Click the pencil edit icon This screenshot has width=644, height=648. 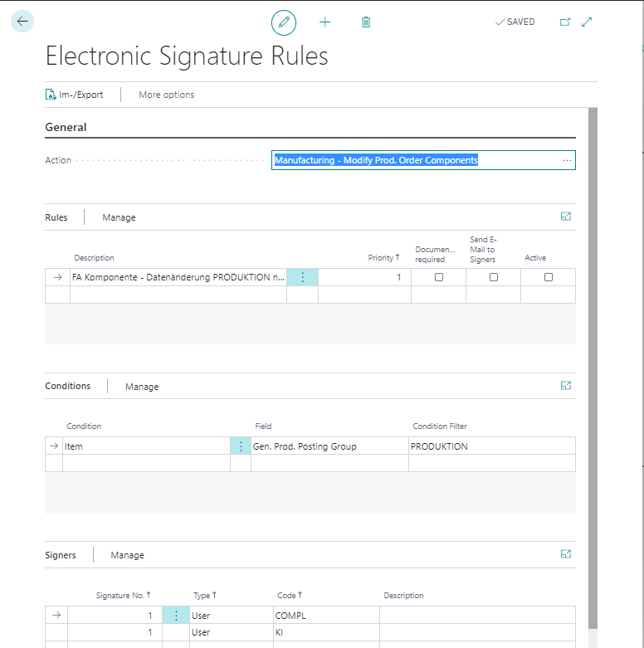pyautogui.click(x=284, y=22)
